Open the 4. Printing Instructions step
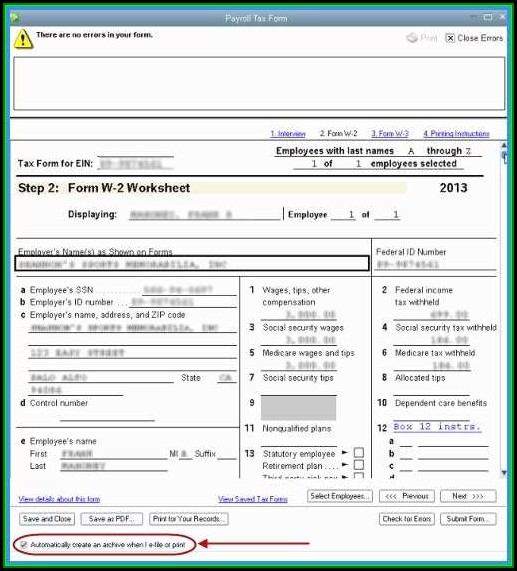Viewport: 517px width, 571px height. tap(456, 134)
